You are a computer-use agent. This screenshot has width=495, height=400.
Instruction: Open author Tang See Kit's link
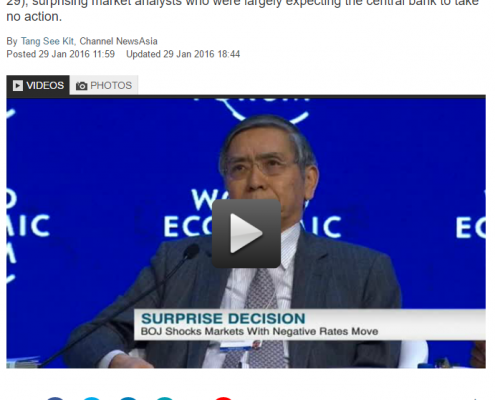click(x=47, y=41)
